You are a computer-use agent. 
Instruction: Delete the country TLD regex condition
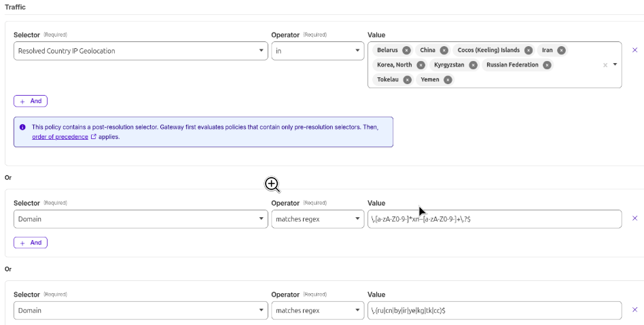click(x=634, y=310)
